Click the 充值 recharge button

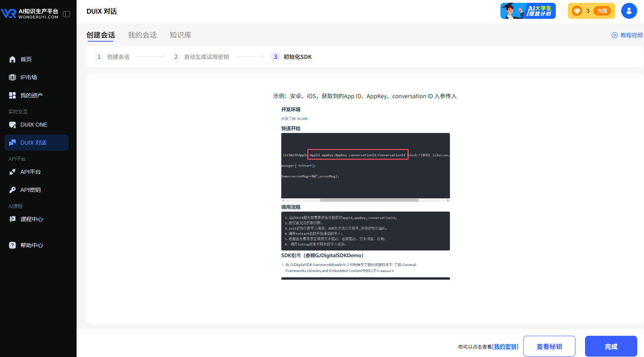(602, 11)
